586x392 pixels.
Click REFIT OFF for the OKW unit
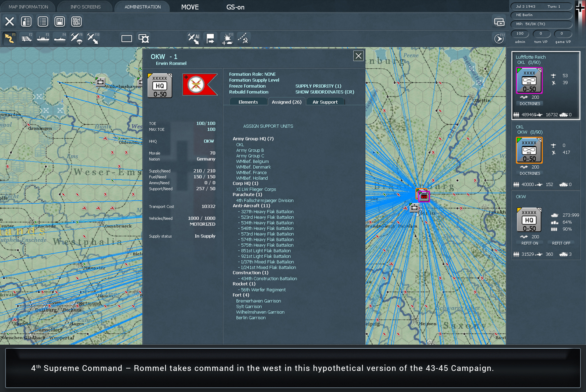[561, 243]
